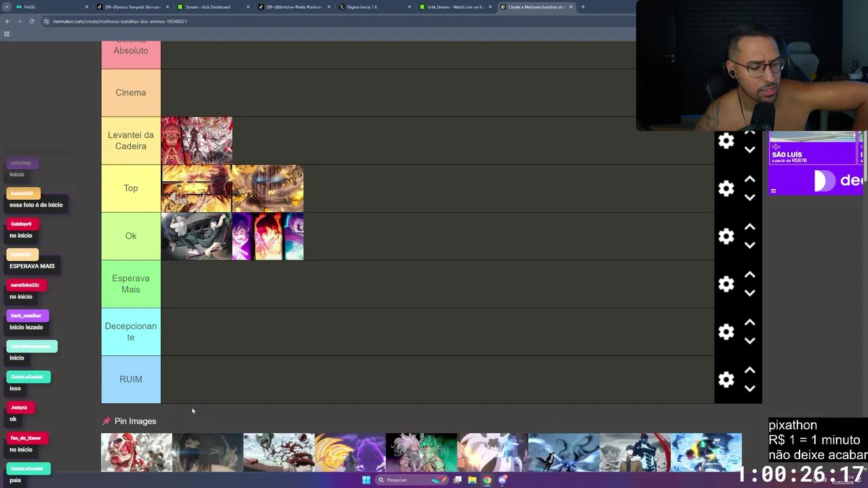The width and height of the screenshot is (868, 488).
Task: Open settings gear for the Decepcionante tier
Action: (x=726, y=331)
